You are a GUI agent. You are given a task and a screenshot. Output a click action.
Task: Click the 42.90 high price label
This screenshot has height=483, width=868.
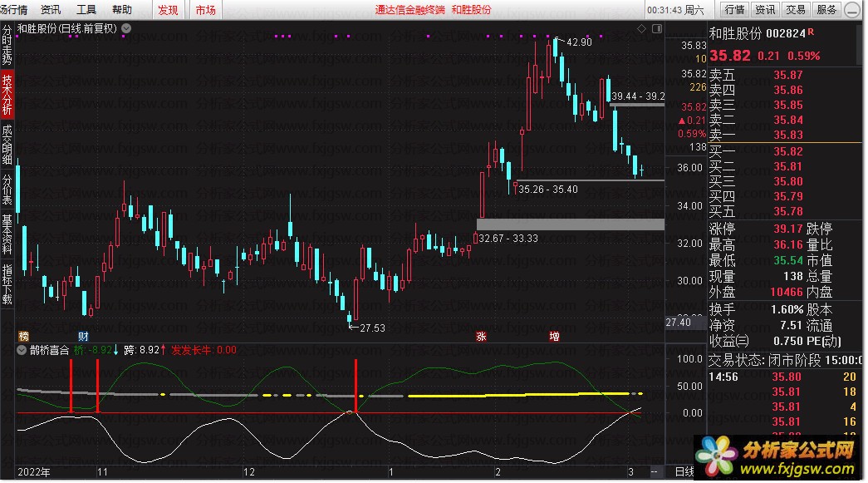[x=579, y=42]
